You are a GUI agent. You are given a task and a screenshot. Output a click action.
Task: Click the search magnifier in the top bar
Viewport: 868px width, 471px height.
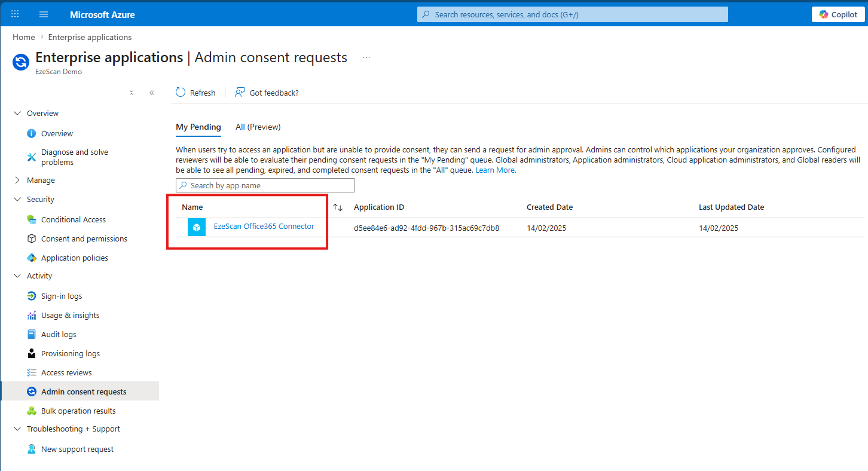[x=426, y=14]
